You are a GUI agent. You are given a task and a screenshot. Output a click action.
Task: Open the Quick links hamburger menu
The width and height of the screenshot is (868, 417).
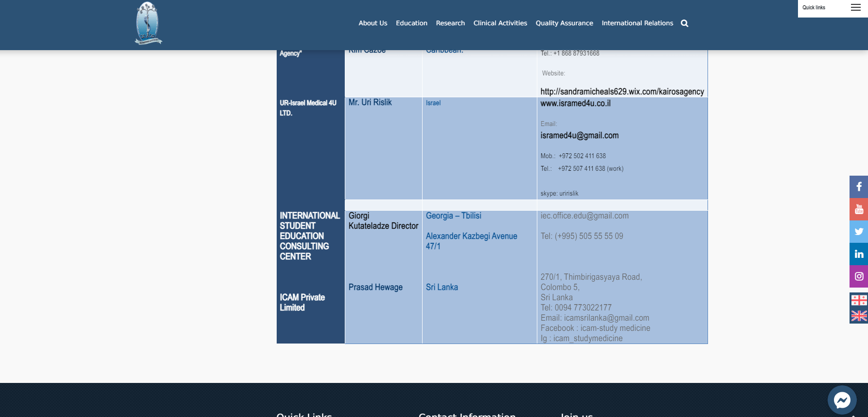coord(856,7)
